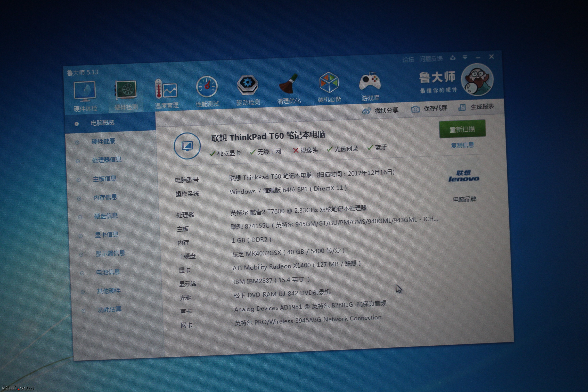The height and width of the screenshot is (392, 588).
Task: Click the 鲁大师 5.13 title text
Action: 83,72
